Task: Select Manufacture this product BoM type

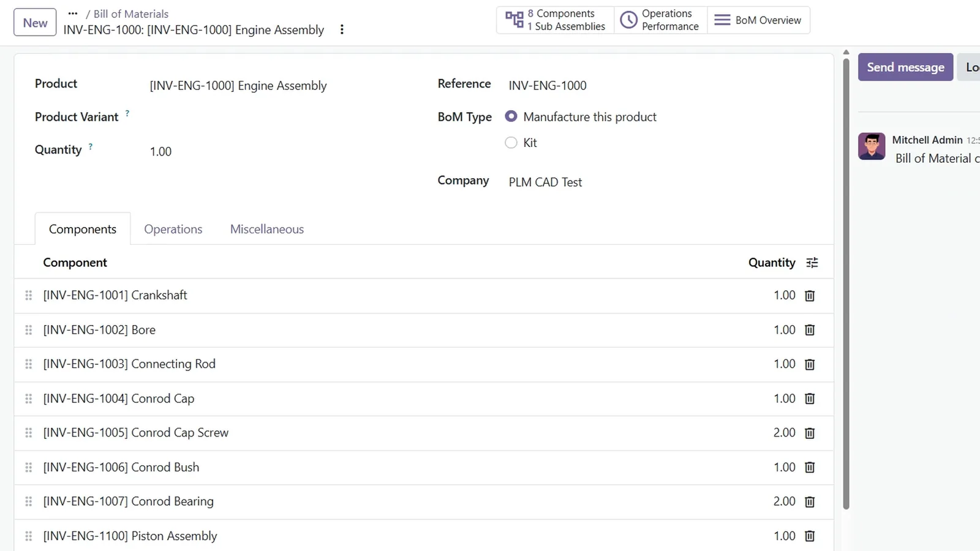Action: tap(511, 116)
